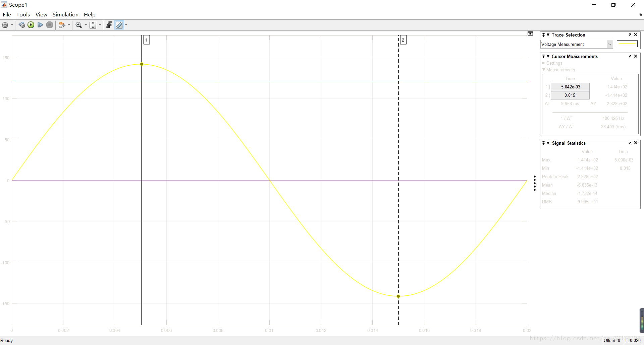
Task: Toggle the Cursor Measurements ruler icon
Action: click(x=120, y=25)
